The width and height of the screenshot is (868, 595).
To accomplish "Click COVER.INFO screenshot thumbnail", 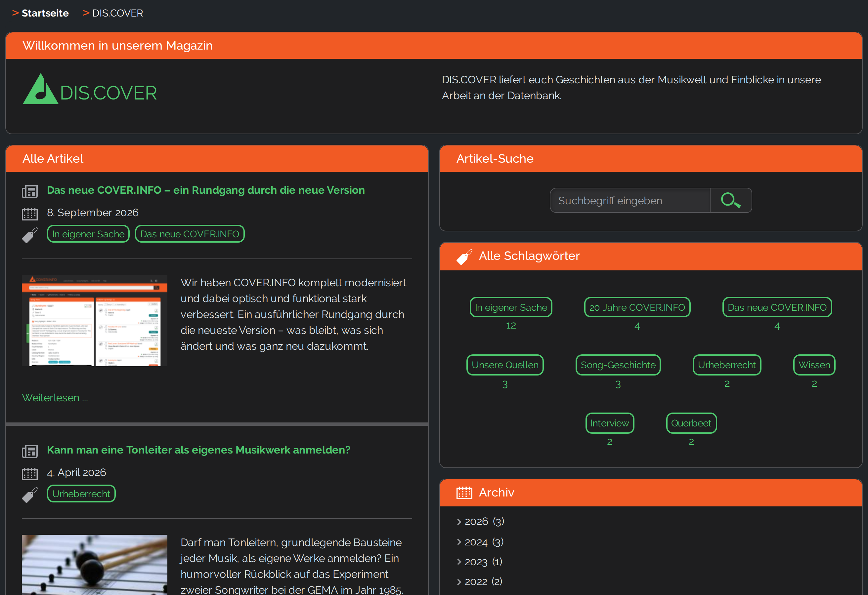I will pyautogui.click(x=95, y=321).
